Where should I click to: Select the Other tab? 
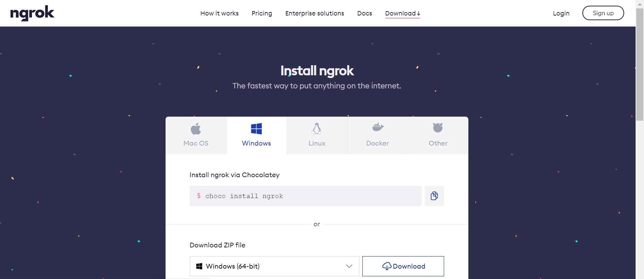pyautogui.click(x=438, y=135)
